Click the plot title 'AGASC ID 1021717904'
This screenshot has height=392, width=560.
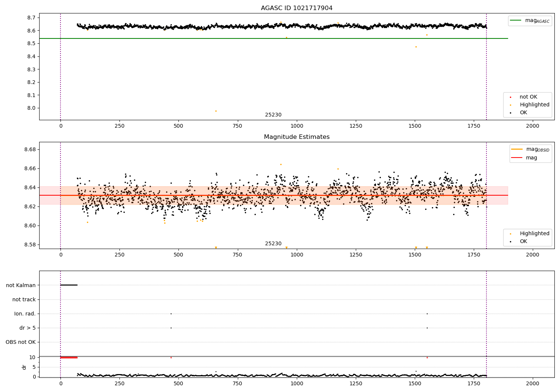click(x=296, y=8)
